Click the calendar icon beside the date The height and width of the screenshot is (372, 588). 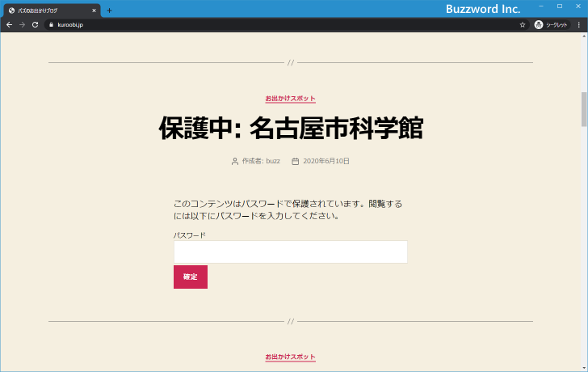click(x=296, y=162)
